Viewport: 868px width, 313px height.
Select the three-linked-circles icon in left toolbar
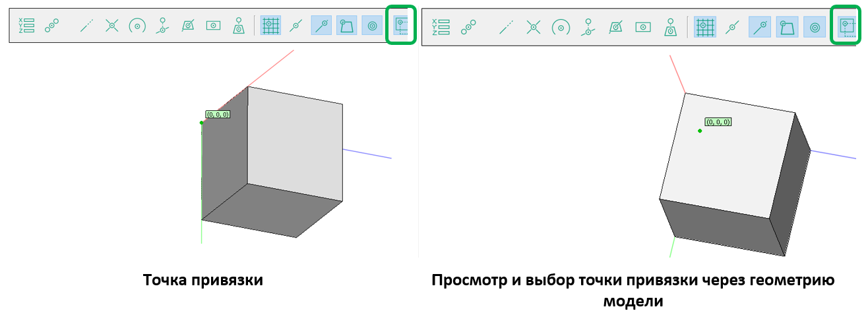[x=51, y=26]
